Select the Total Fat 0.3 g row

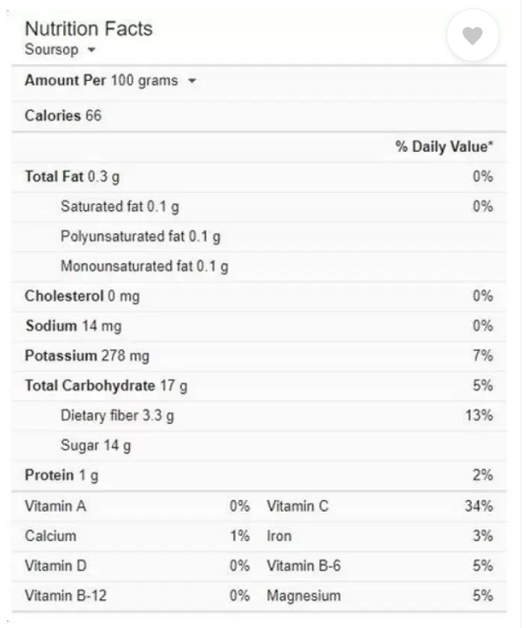259,177
